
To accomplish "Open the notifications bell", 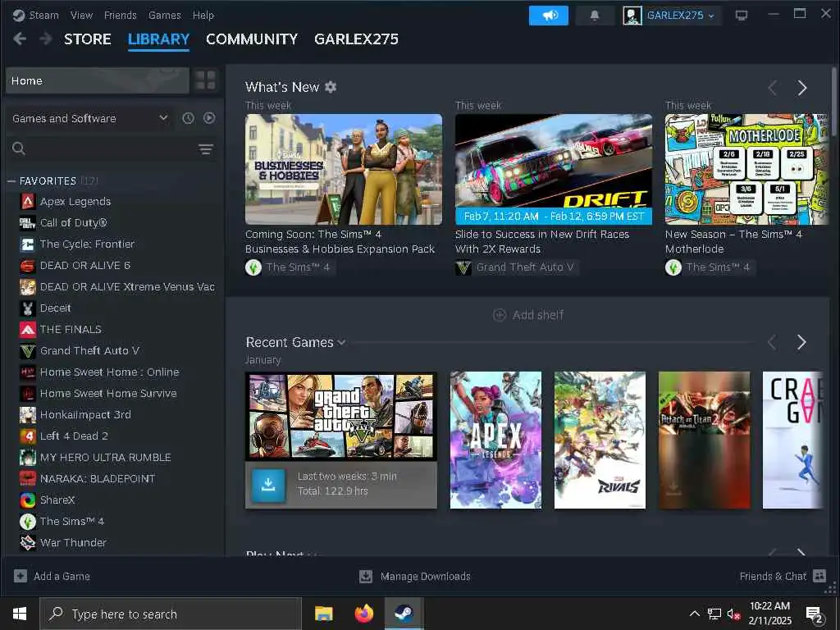I will 595,16.
